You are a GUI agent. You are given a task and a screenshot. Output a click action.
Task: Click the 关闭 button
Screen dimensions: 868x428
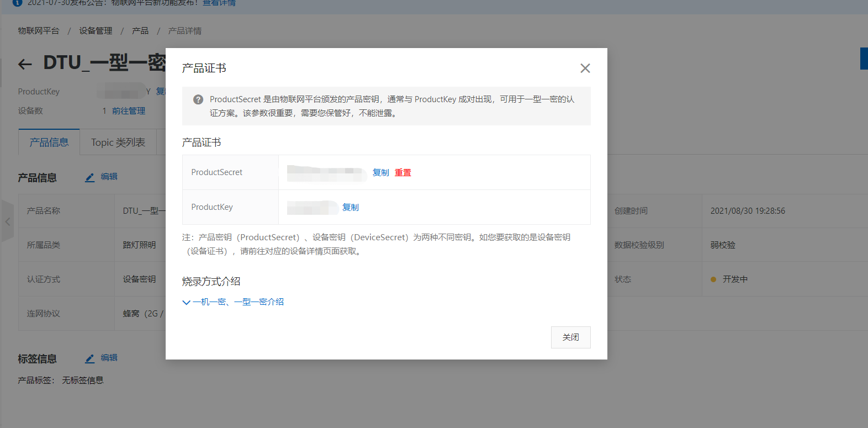pos(571,337)
